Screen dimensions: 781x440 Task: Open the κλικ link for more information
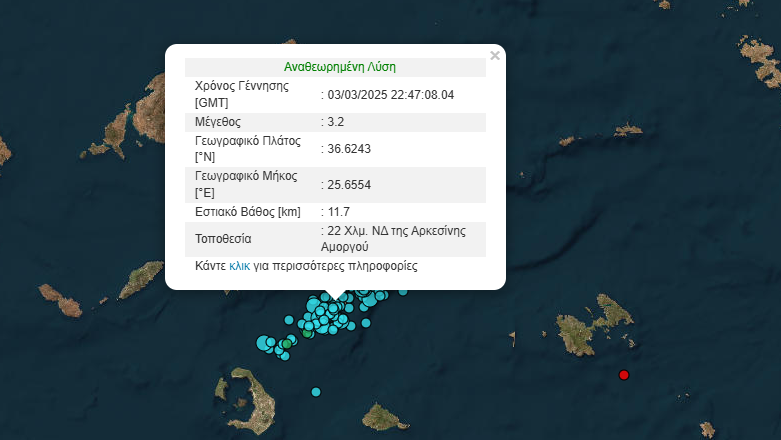point(239,267)
